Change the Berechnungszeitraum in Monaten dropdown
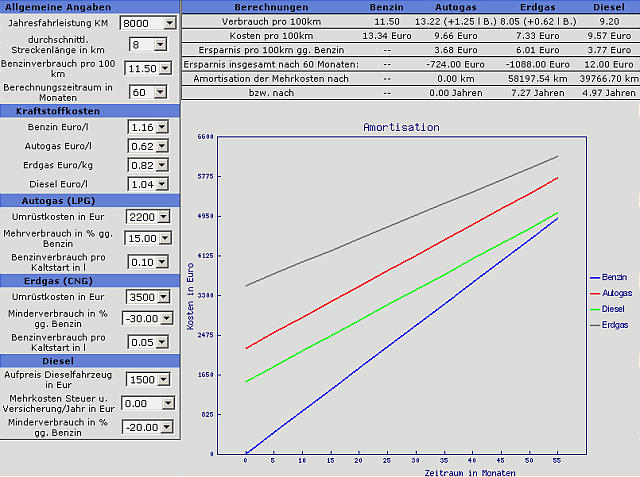This screenshot has height=477, width=640. (148, 92)
